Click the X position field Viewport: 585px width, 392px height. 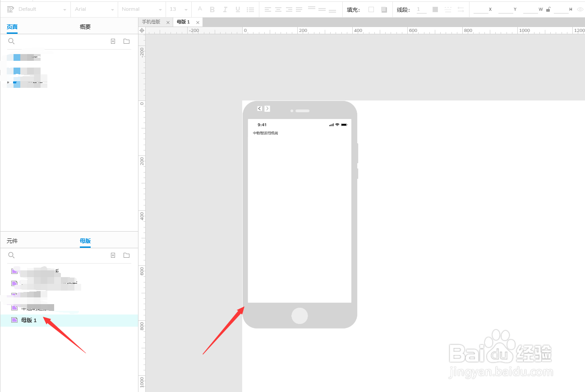[481, 9]
